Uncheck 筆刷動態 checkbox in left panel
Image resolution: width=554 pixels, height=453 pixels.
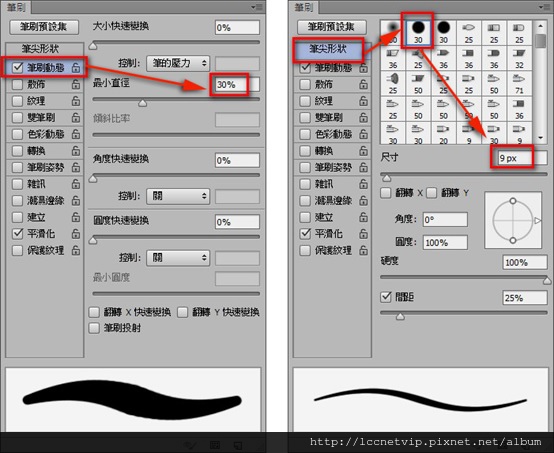17,67
